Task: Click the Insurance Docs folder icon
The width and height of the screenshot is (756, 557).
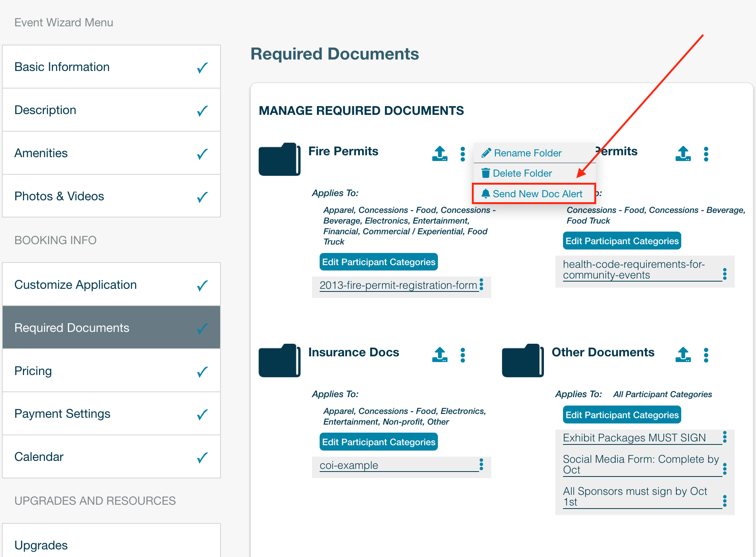Action: [279, 361]
